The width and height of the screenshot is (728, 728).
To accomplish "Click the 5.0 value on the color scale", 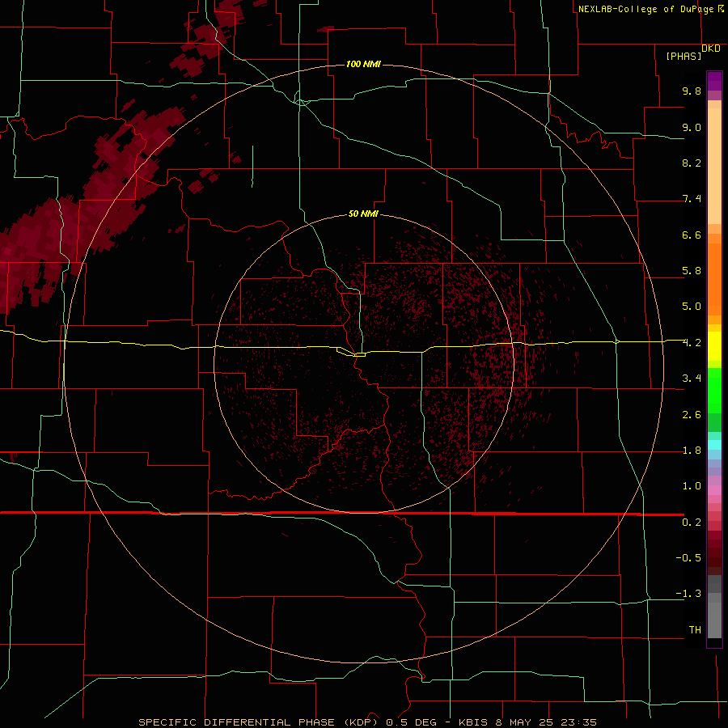I will [692, 307].
